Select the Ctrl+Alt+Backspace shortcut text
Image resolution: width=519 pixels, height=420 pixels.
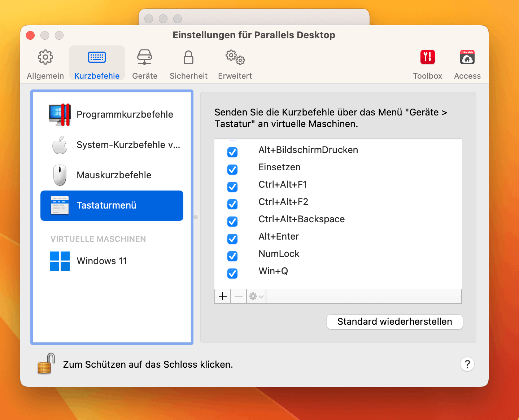click(301, 219)
